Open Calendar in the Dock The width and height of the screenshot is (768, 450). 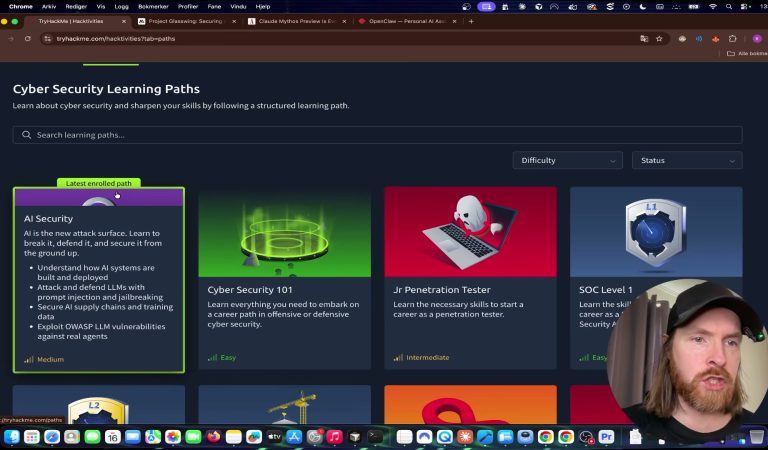pyautogui.click(x=112, y=436)
